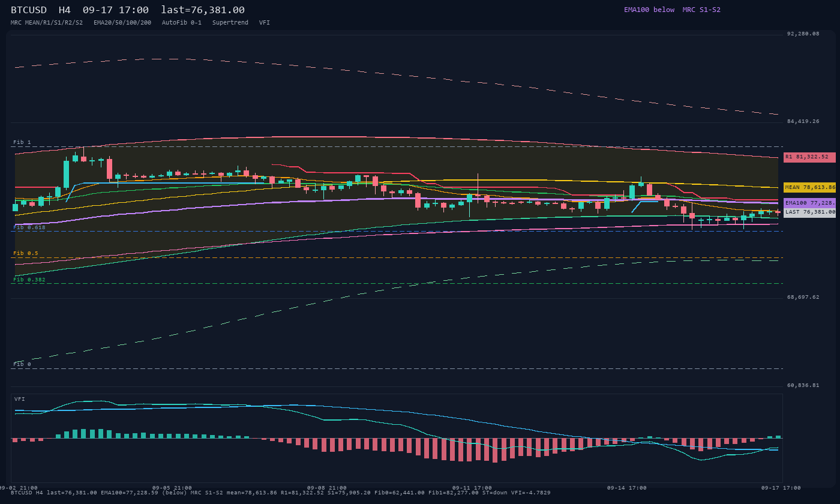Click the EMA100 77,228 price tag
Viewport: 840px width, 504px height.
[809, 203]
